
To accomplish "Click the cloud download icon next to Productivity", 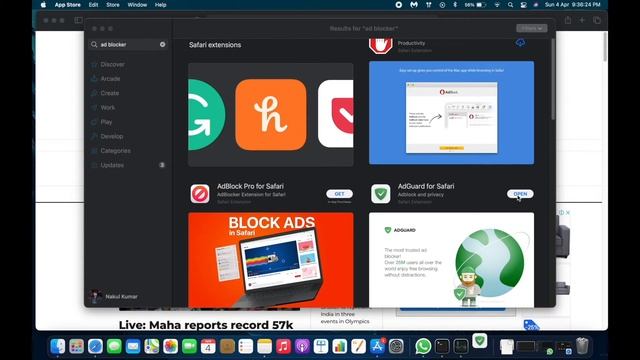I will pyautogui.click(x=520, y=42).
